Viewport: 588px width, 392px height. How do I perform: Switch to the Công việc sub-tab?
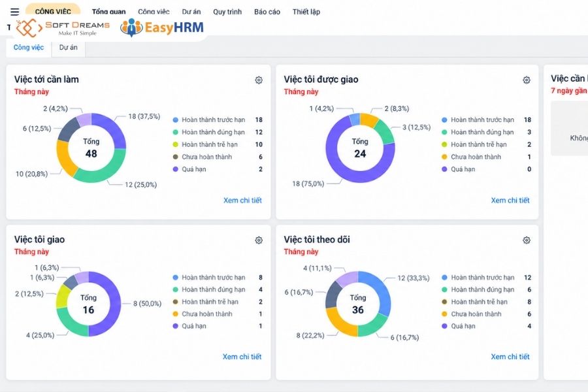[x=29, y=48]
